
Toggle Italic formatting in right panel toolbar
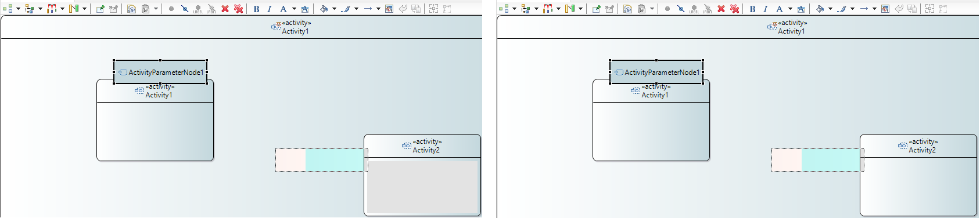pyautogui.click(x=766, y=9)
